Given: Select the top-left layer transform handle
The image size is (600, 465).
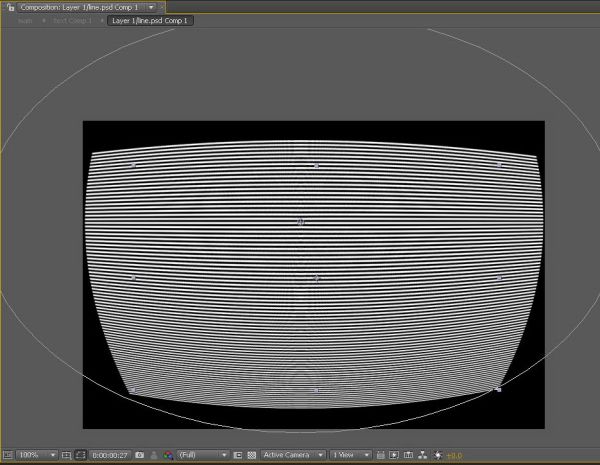Looking at the screenshot, I should (133, 165).
